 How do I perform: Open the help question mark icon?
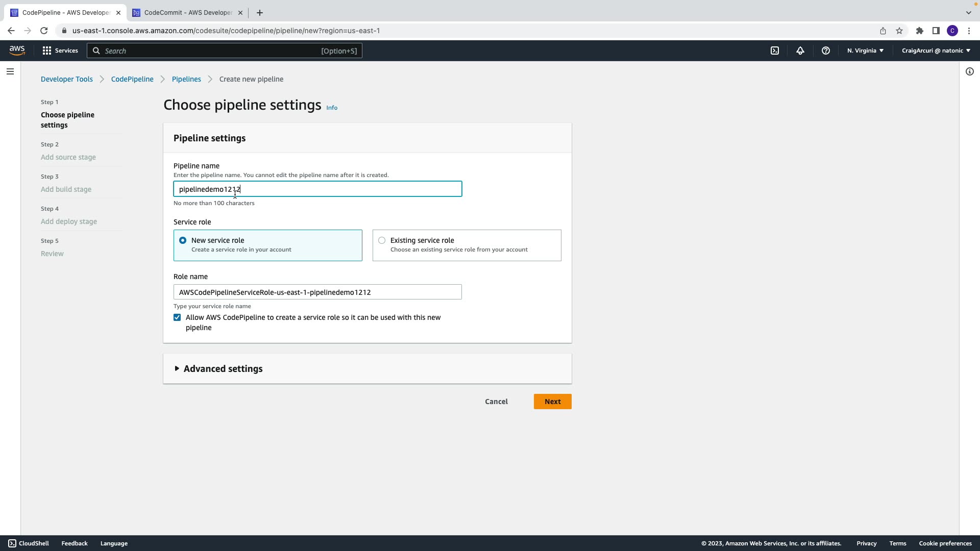pos(825,51)
